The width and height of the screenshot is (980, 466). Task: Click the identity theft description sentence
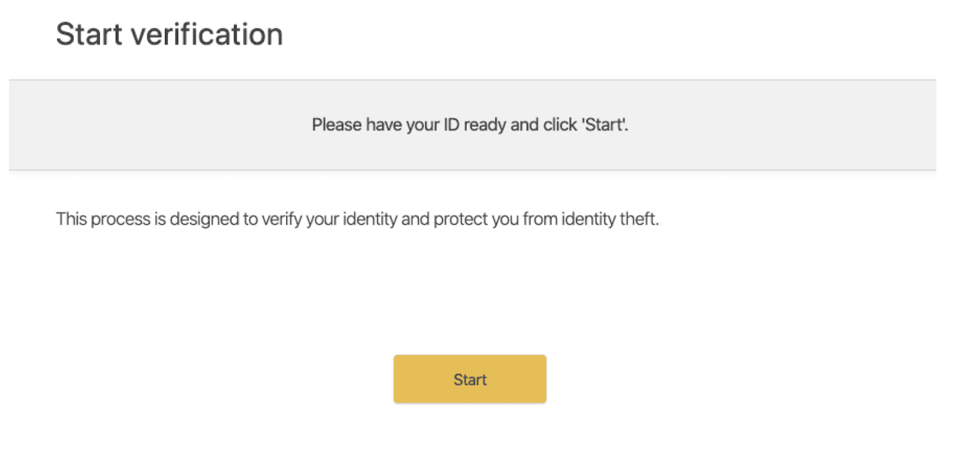coord(357,219)
